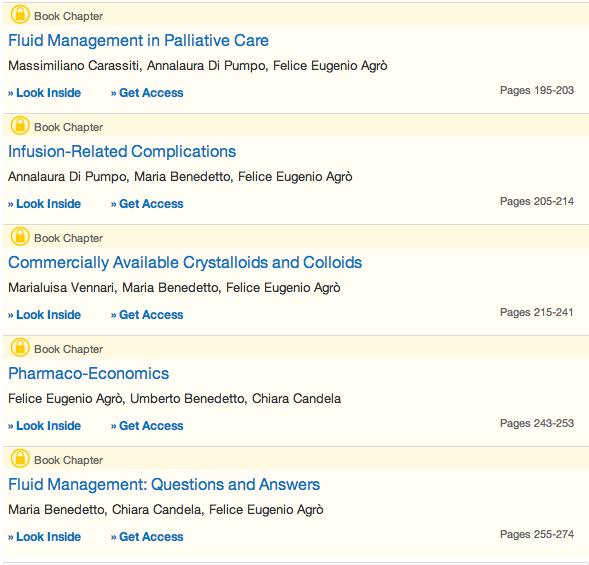Look Inside Infusion-Related Complications chapter
Screen dimensions: 589x565
[x=44, y=204]
